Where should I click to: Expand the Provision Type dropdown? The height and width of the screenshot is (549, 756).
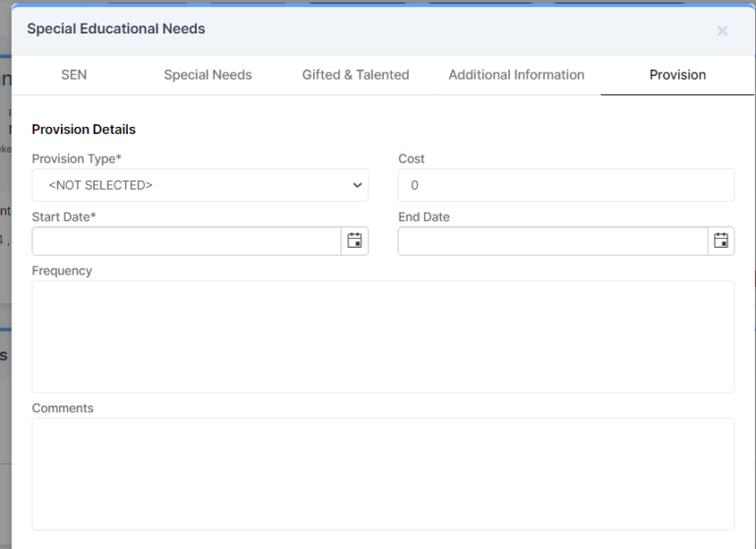200,185
